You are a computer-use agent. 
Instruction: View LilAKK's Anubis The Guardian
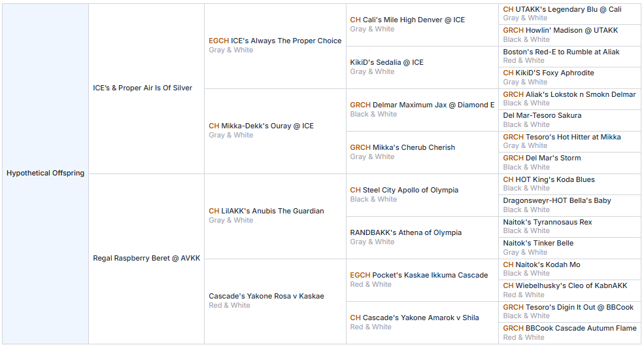(273, 211)
